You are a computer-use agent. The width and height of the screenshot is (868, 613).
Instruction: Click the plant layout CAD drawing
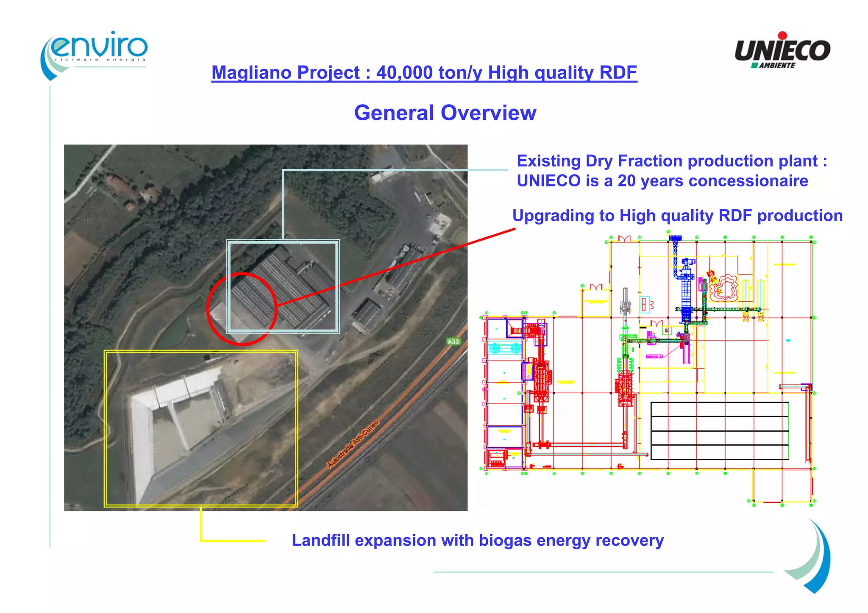click(x=648, y=369)
